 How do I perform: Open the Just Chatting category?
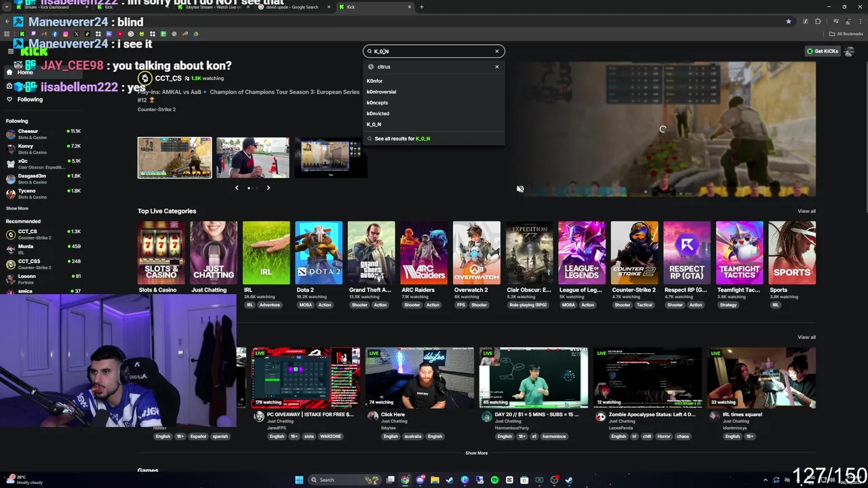coord(214,252)
